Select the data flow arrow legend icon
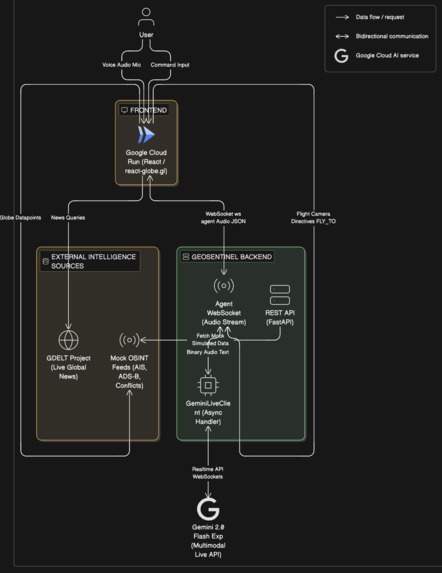 (x=342, y=17)
